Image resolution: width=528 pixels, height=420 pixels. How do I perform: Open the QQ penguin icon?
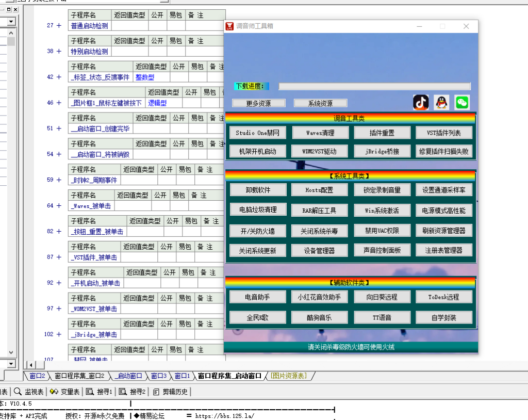pyautogui.click(x=441, y=102)
